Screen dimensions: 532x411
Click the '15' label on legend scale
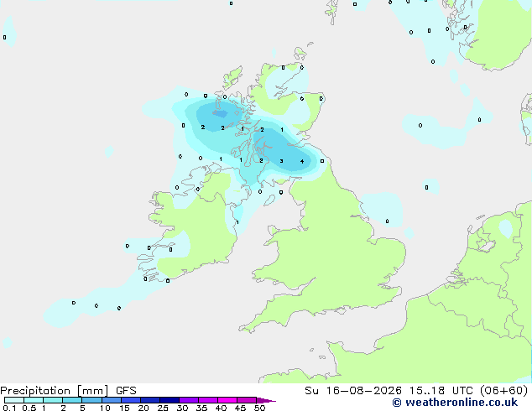coord(124,408)
